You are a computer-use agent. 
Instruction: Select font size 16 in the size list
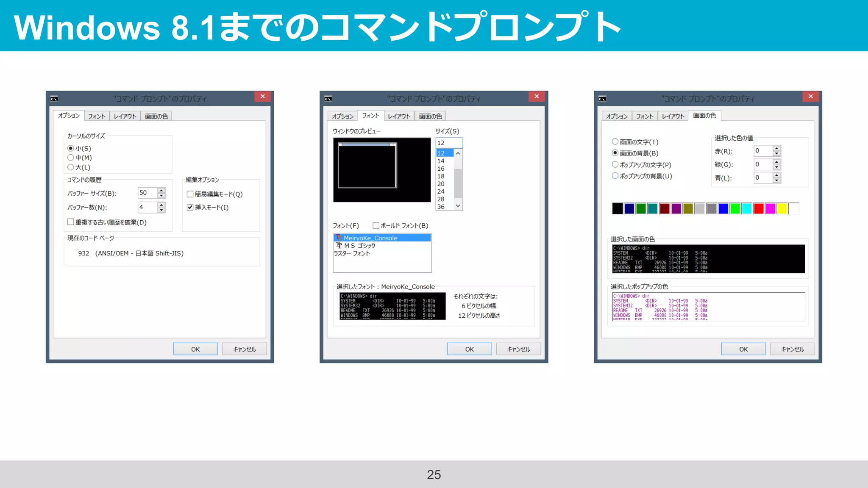pos(445,169)
